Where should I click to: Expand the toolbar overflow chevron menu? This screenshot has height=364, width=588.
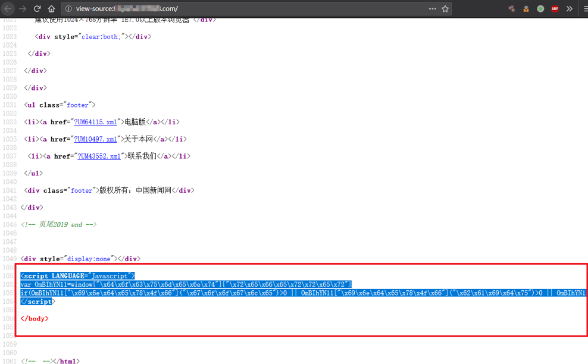tap(570, 8)
